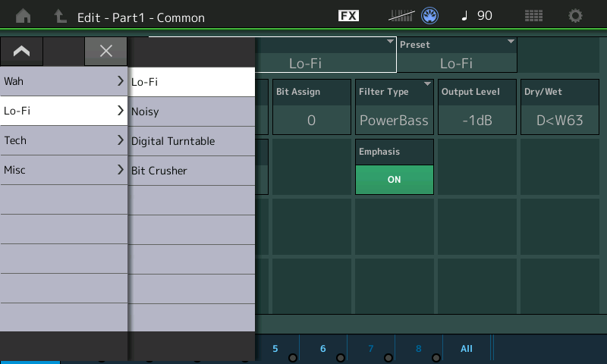This screenshot has width=607, height=364.
Task: Open the tempo note icon
Action: pos(465,16)
